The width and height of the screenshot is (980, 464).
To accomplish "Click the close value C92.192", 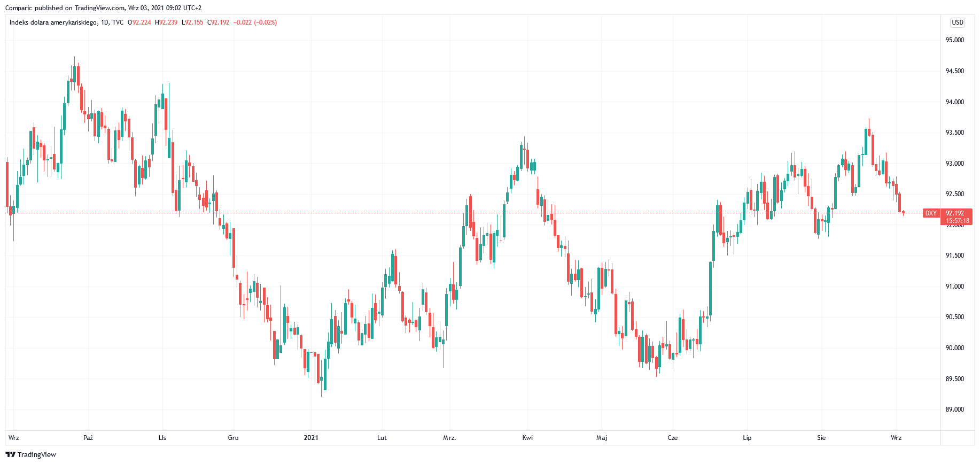I will coord(218,22).
